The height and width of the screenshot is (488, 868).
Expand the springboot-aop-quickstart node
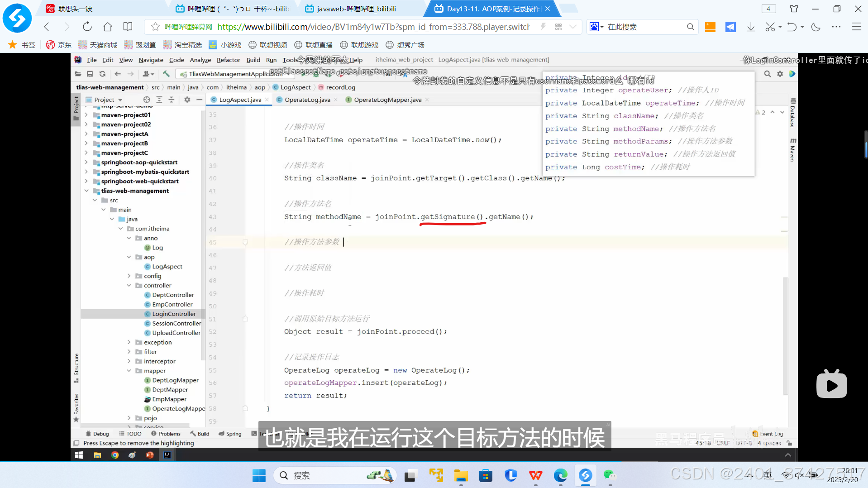86,162
